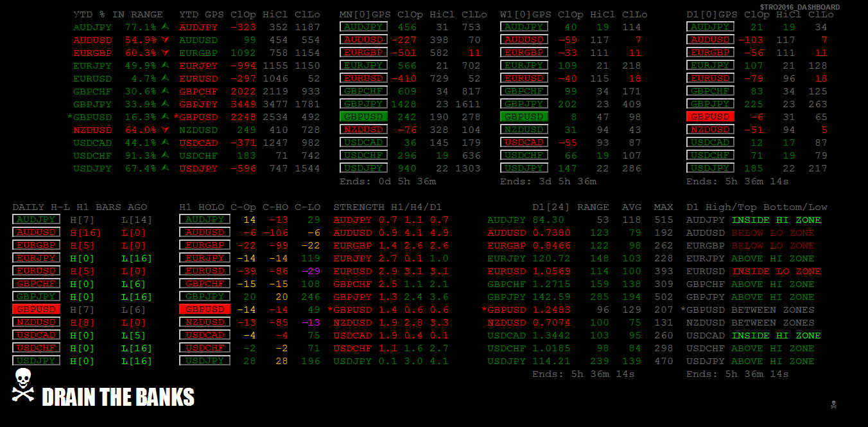Click the green up arrow beside AUDJPY 77.1%
The width and height of the screenshot is (868, 427).
tap(166, 27)
